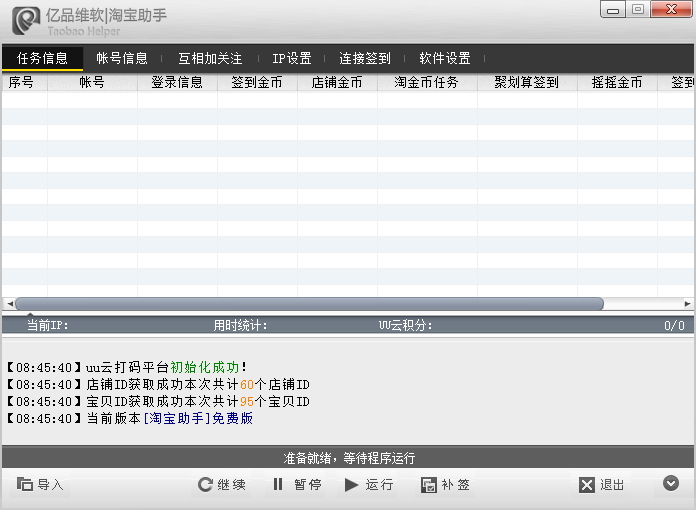Go to the IP设置 tab
This screenshot has width=696, height=510.
292,58
